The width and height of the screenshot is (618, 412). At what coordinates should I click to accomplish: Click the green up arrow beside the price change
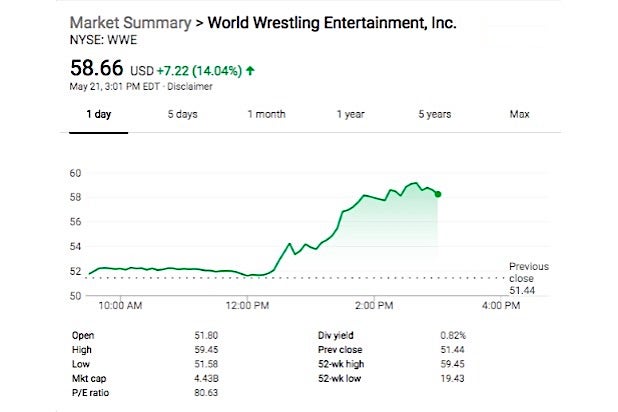click(x=249, y=71)
